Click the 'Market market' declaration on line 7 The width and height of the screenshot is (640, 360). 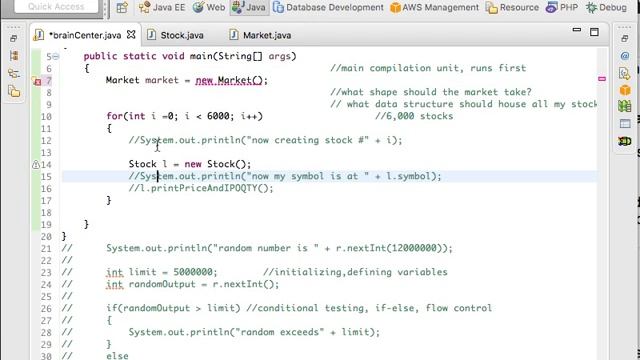coord(142,80)
